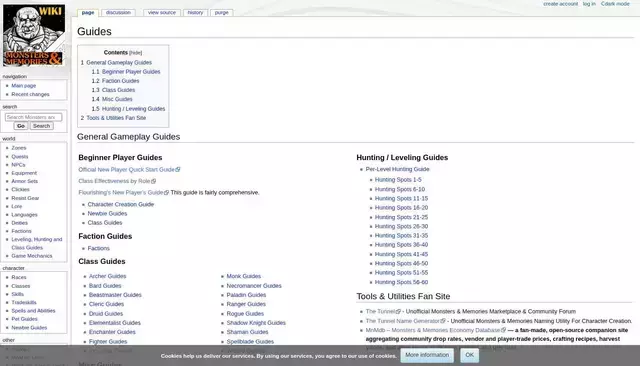Open Zones in world sidebar
Image resolution: width=640 pixels, height=366 pixels.
[19, 148]
